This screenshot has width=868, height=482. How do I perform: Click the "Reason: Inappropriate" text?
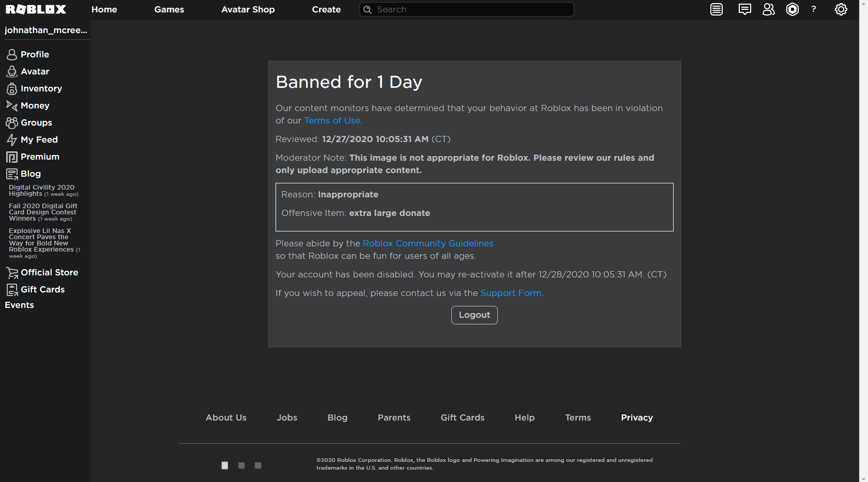[x=330, y=194]
